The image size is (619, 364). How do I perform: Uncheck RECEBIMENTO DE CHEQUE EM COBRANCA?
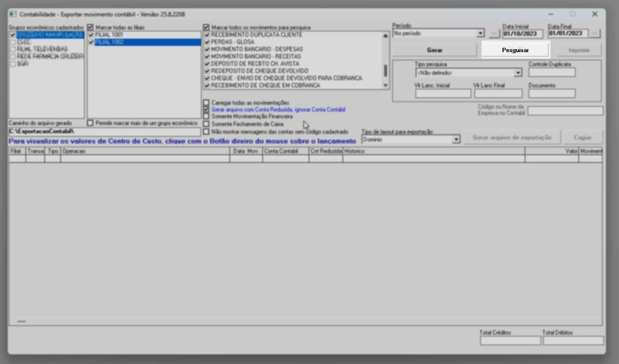click(207, 85)
